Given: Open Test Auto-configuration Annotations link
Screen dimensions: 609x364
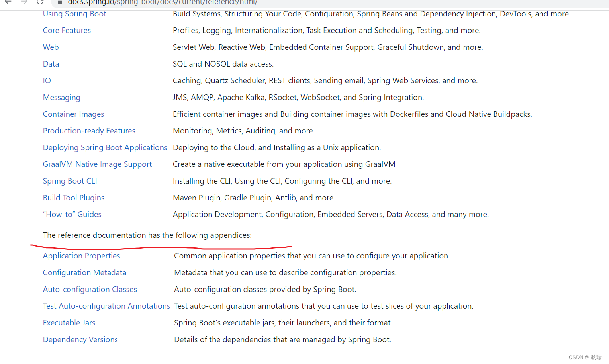Looking at the screenshot, I should tap(106, 306).
